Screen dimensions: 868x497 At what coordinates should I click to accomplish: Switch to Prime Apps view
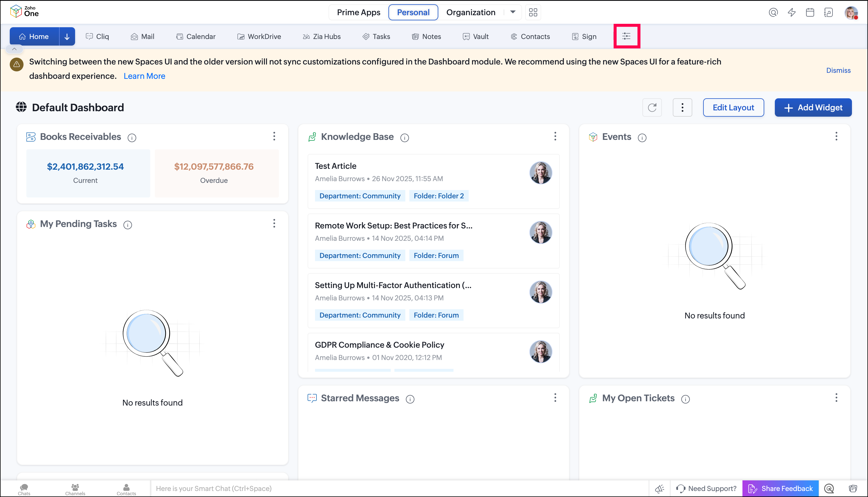[x=358, y=12]
